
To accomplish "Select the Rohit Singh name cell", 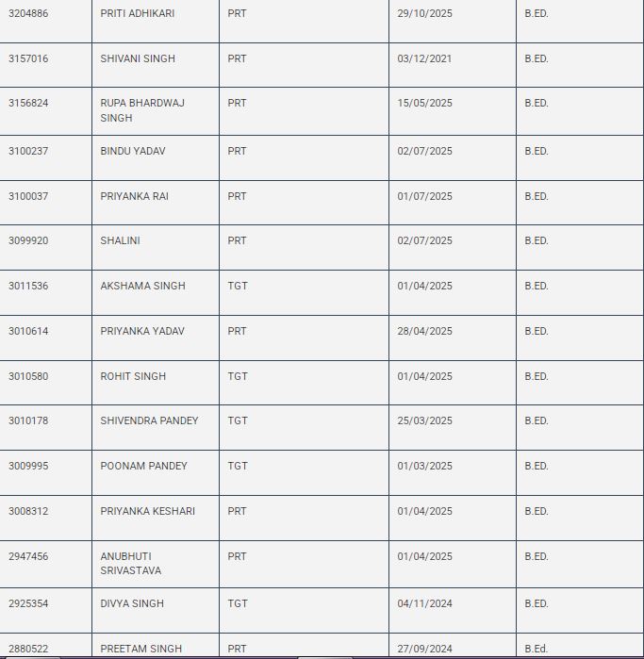I will (x=133, y=376).
